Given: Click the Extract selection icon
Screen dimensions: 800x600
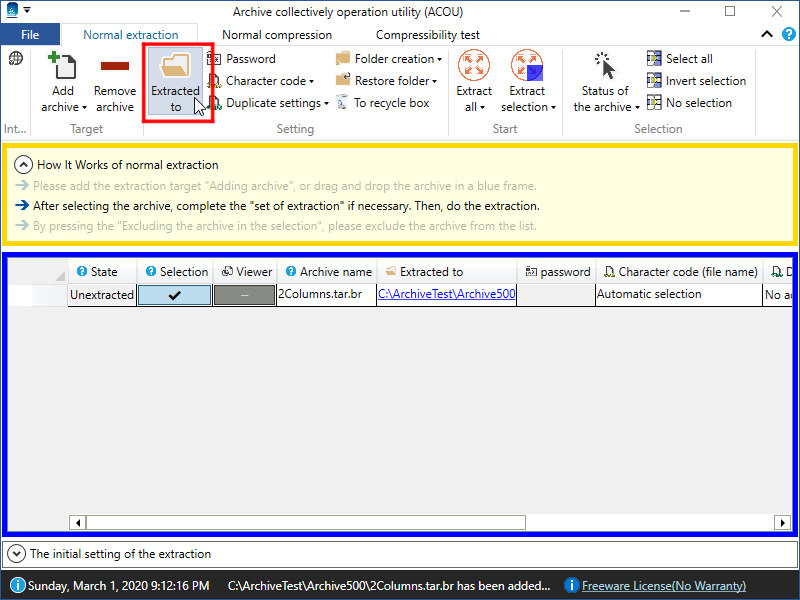Looking at the screenshot, I should pos(527,66).
